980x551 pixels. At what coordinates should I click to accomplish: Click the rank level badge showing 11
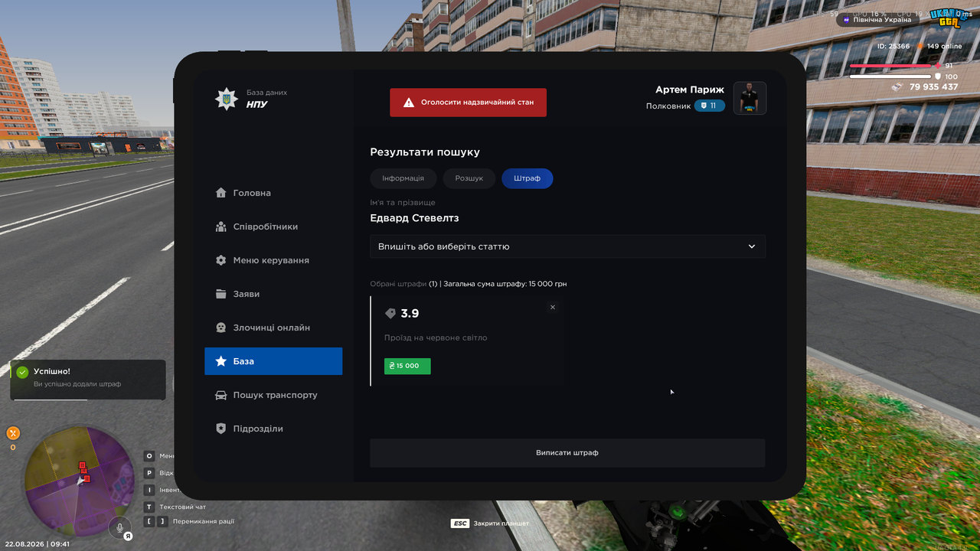click(710, 106)
